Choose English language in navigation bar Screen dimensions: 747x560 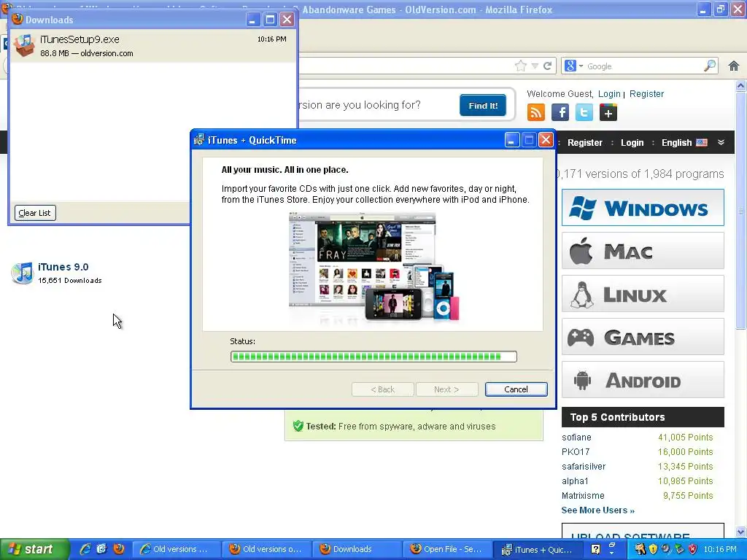[684, 142]
